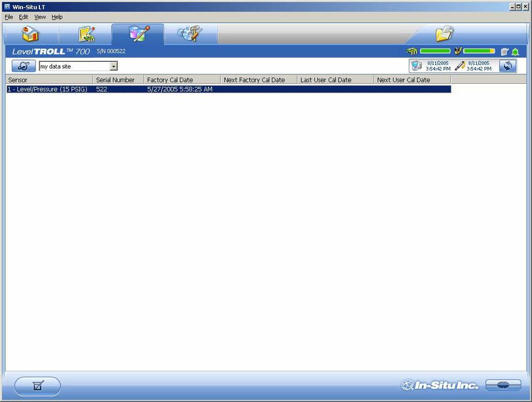Click the connection status button at bottom right

(503, 385)
